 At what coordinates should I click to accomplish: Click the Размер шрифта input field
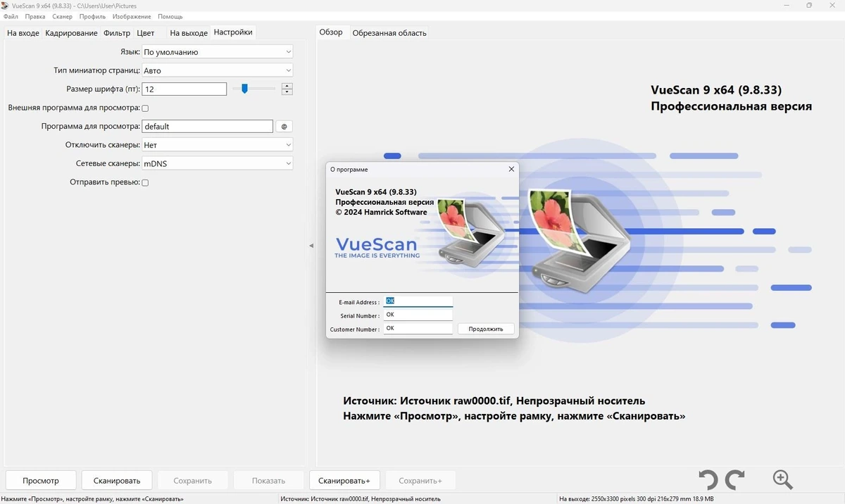[184, 89]
